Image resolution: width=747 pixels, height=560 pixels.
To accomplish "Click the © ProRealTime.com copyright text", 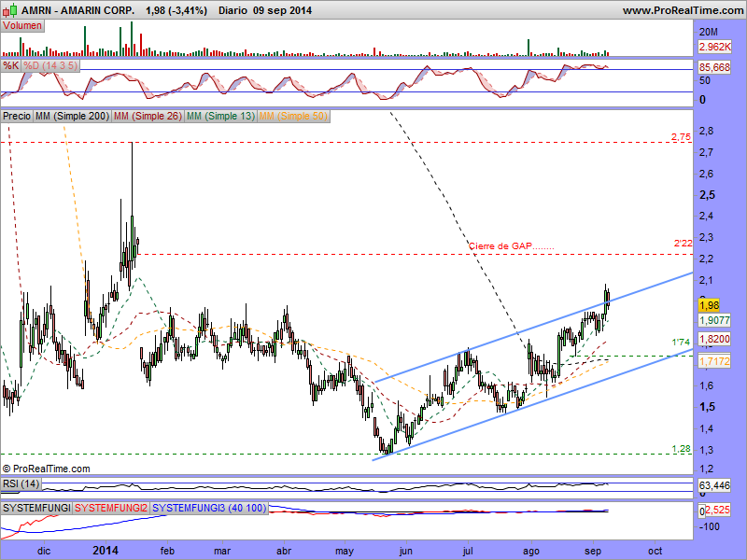I will tap(46, 469).
